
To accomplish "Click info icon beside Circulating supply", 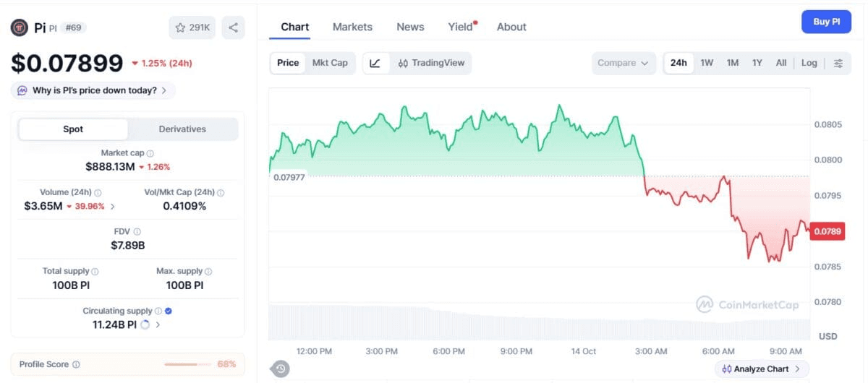I will tap(158, 311).
